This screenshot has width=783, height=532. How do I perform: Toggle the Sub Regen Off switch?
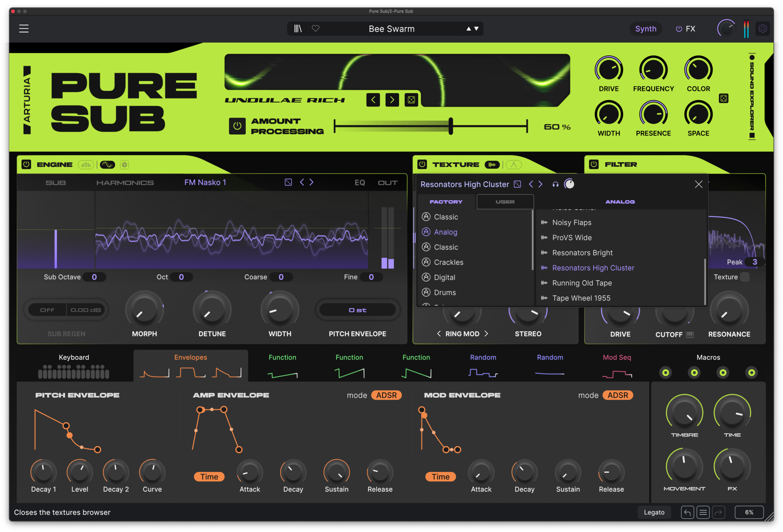[x=47, y=310]
